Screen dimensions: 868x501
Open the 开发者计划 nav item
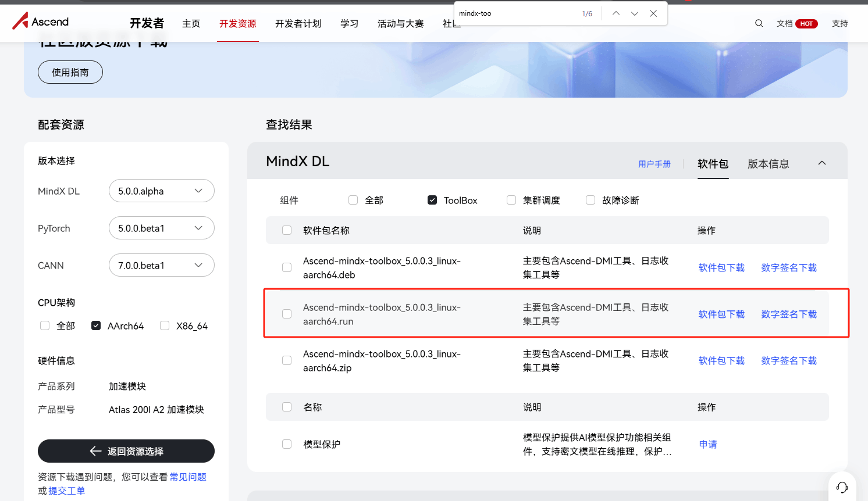coord(298,23)
